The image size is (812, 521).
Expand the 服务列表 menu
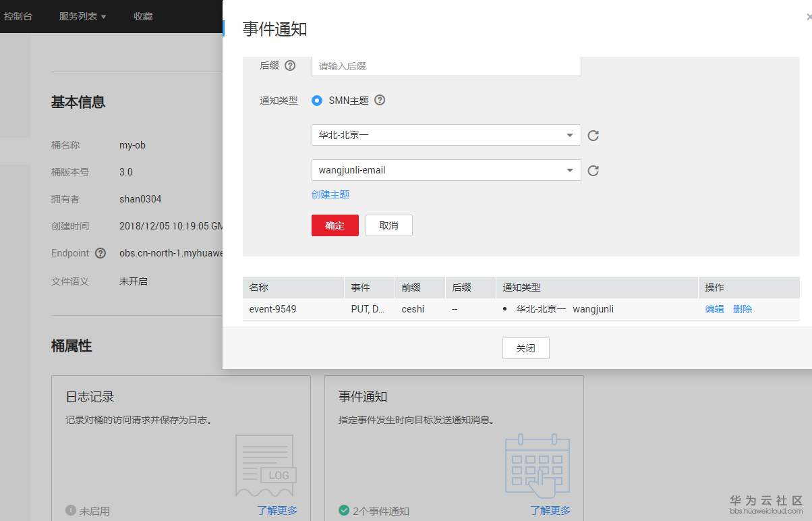tap(82, 16)
